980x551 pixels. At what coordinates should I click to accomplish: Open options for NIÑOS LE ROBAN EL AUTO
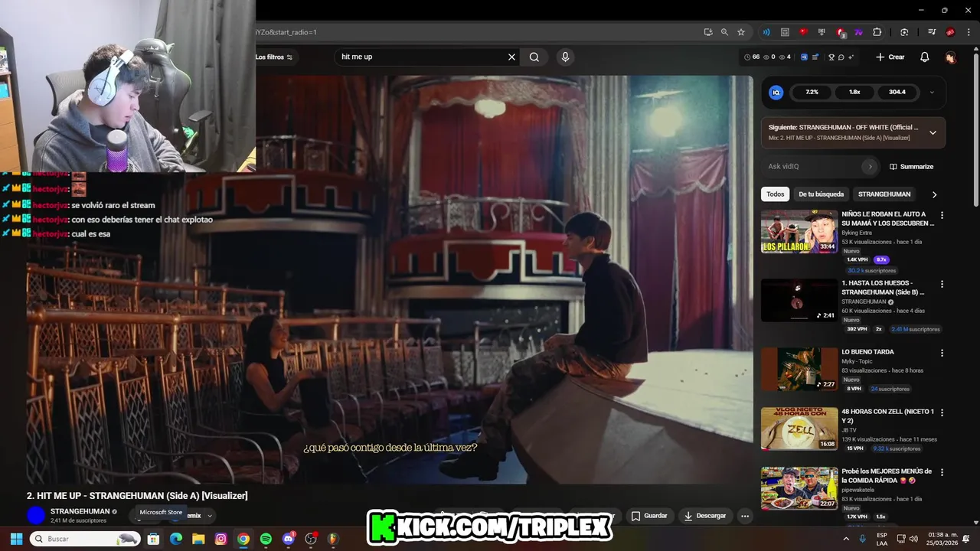pyautogui.click(x=942, y=216)
